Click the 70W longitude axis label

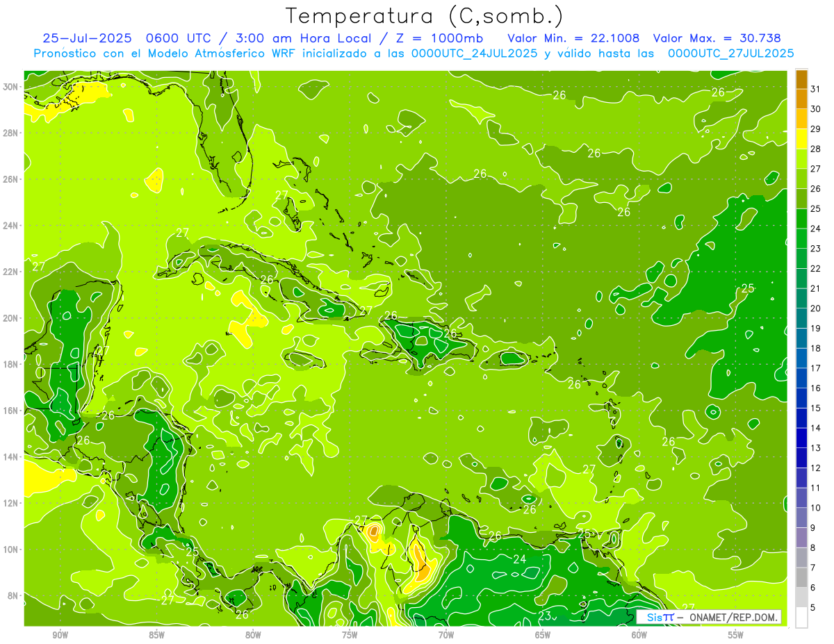(446, 635)
